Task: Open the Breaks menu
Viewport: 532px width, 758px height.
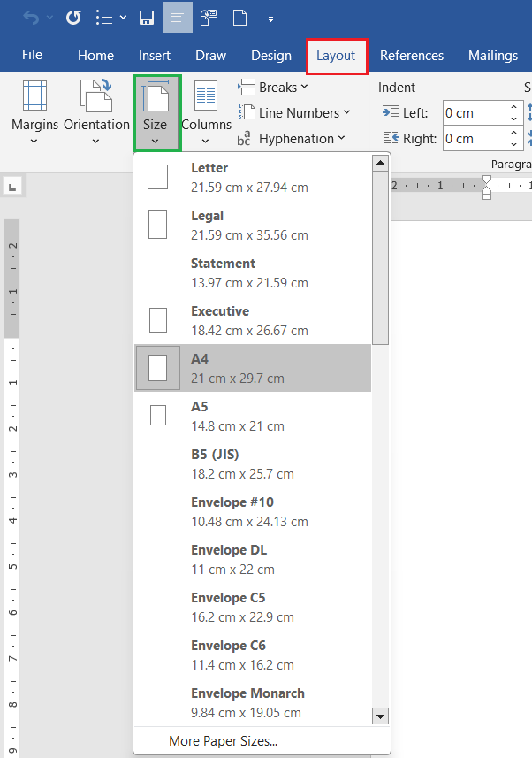Action: pos(272,88)
